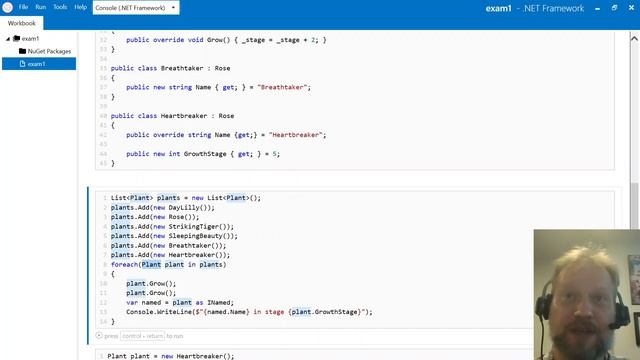Click the line 'var named = plant as INamed;'
This screenshot has height=360, width=640.
click(180, 302)
